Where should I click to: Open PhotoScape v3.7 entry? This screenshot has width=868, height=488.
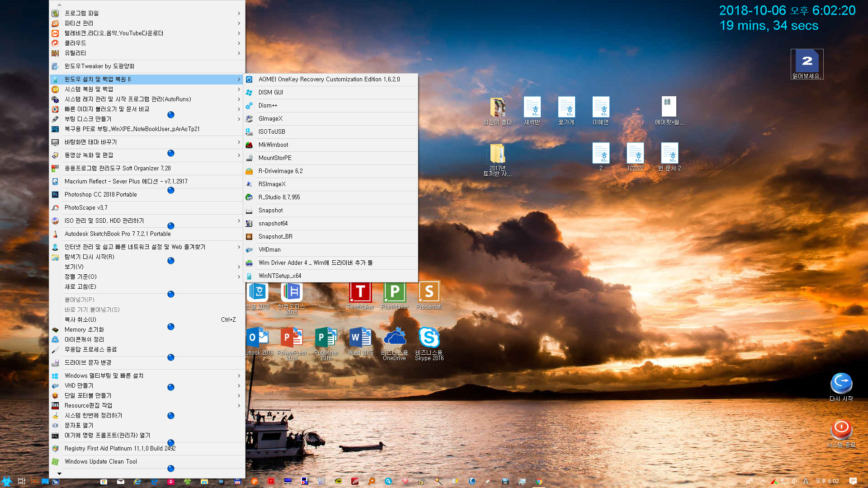tap(147, 207)
